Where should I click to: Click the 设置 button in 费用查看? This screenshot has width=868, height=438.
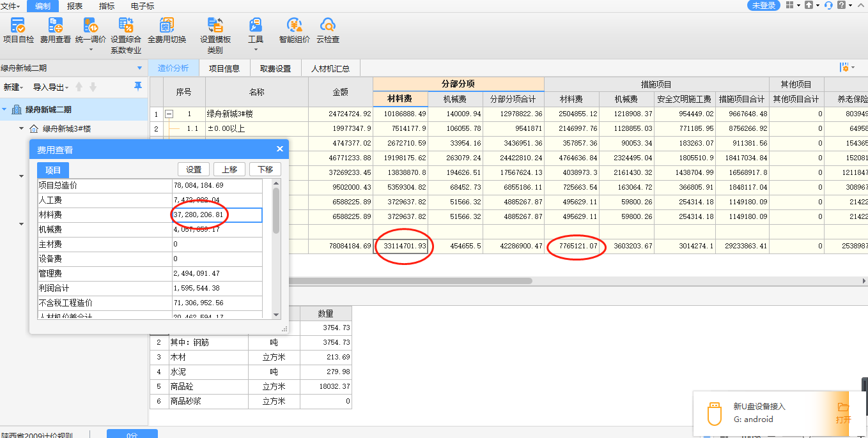click(194, 169)
